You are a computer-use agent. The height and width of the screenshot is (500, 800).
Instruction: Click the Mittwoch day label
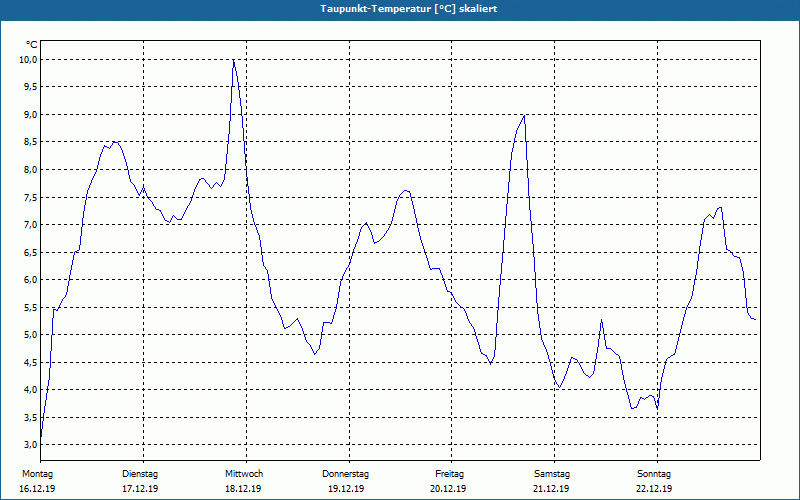244,474
